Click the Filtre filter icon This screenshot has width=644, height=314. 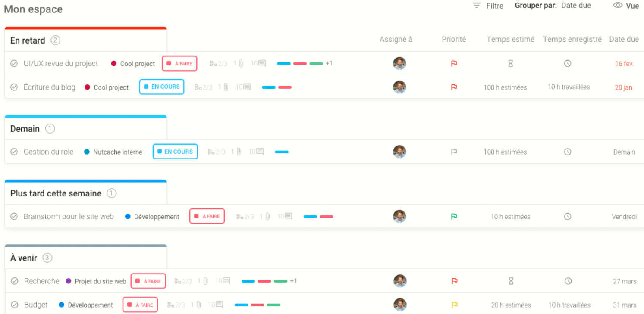476,6
